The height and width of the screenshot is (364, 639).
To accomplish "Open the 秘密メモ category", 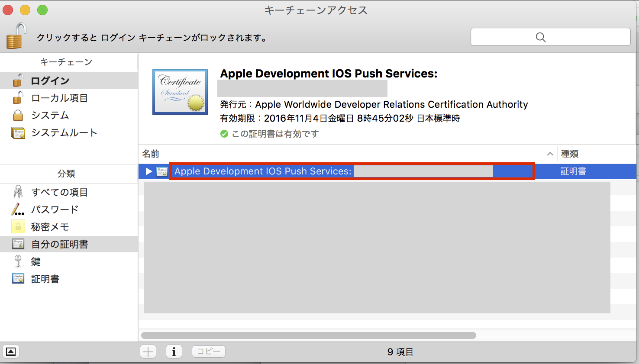I will coord(50,227).
